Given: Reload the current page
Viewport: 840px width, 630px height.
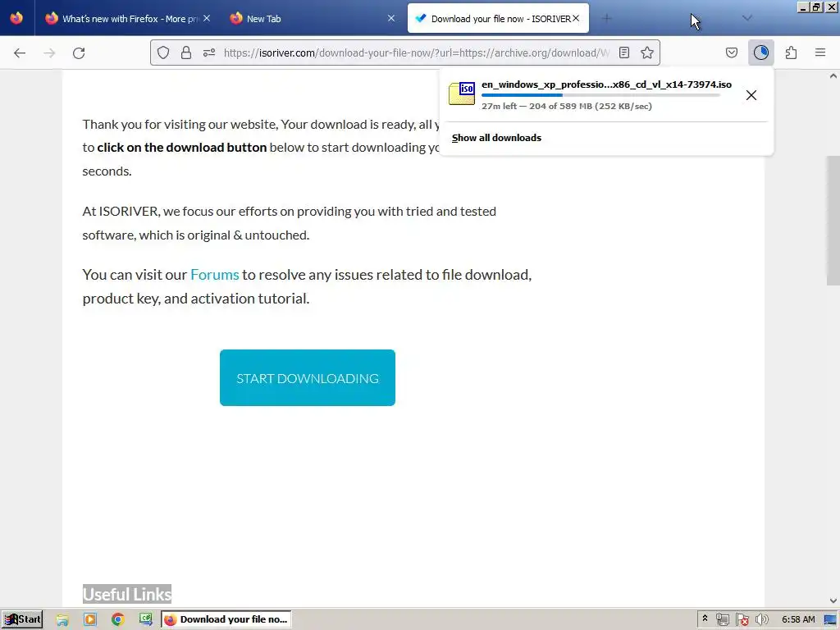Looking at the screenshot, I should click(x=79, y=52).
